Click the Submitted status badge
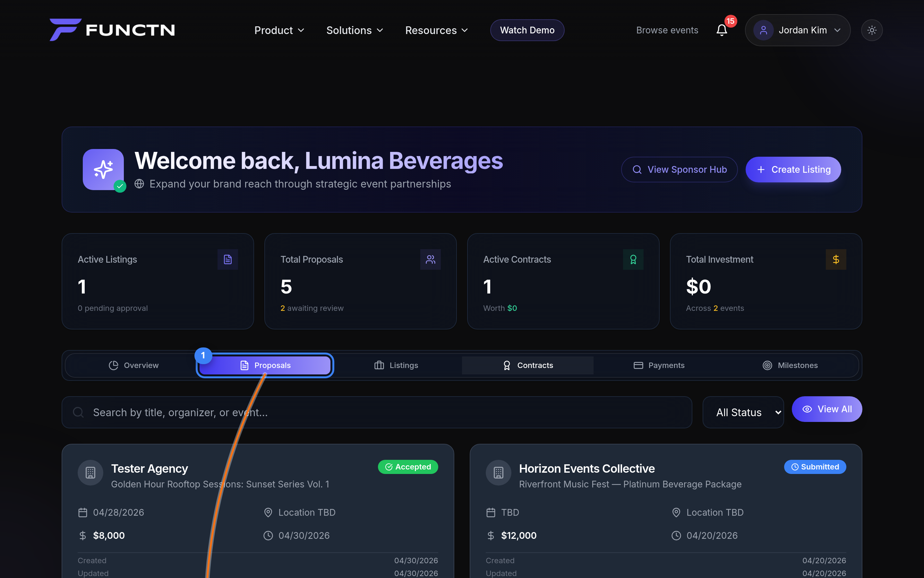 click(x=815, y=467)
